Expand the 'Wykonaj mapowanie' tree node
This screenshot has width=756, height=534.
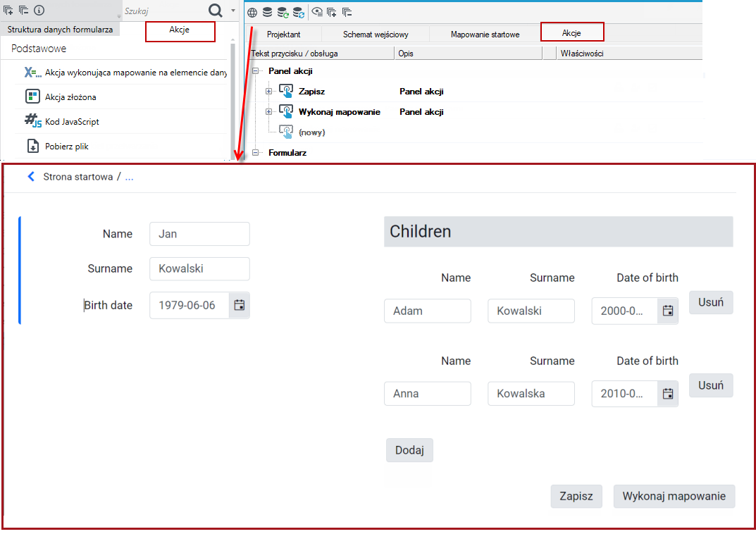pyautogui.click(x=269, y=112)
